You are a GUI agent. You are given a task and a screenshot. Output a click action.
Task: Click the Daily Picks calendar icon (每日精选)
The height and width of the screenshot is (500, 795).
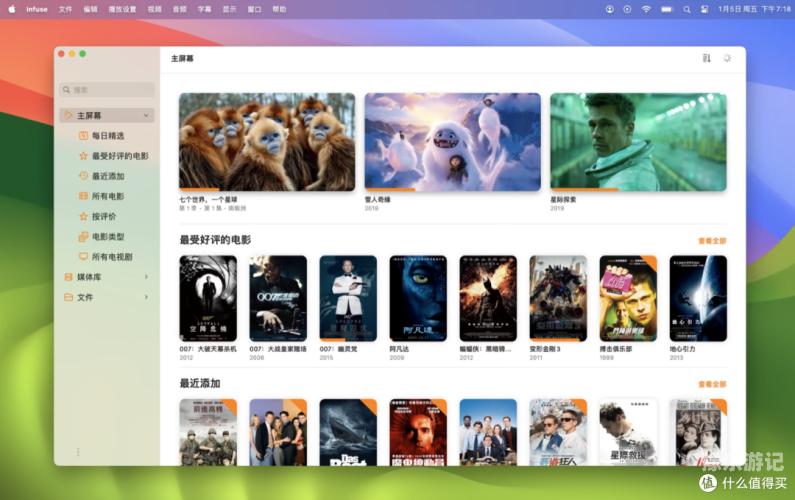point(84,135)
